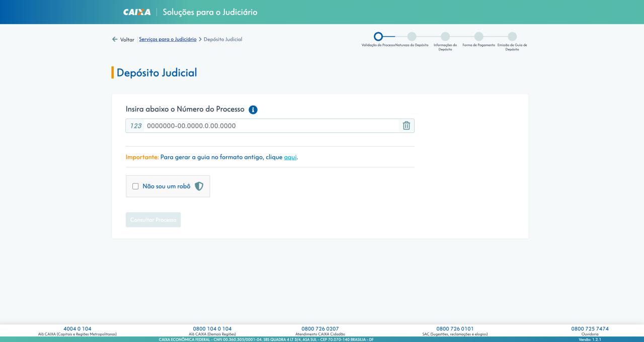Viewport: 644px width, 342px height.
Task: Click the shield icon next to robot check
Action: tap(199, 186)
